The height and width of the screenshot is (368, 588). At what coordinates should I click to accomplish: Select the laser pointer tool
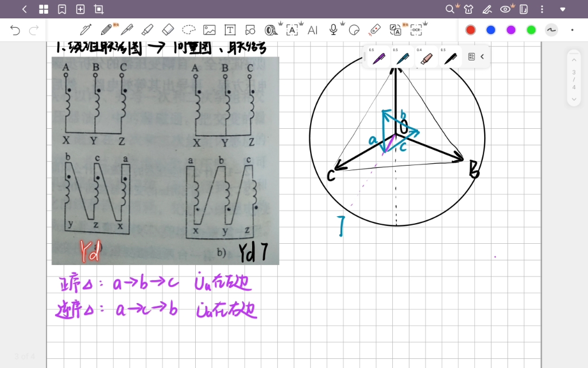click(374, 30)
